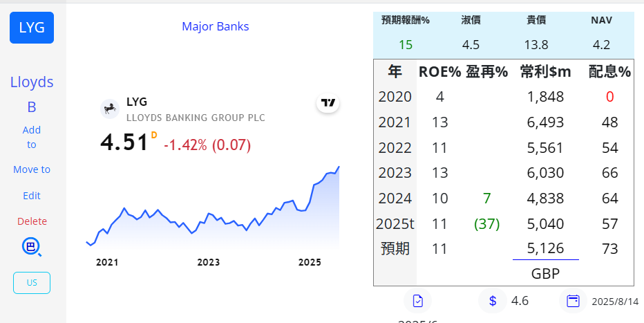Click the magnifier search icon with 巴
The width and height of the screenshot is (644, 323).
(x=32, y=248)
